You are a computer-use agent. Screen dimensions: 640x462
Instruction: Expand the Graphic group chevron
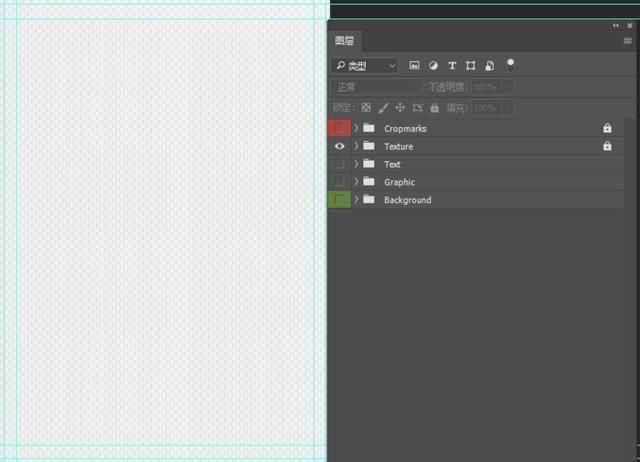click(356, 182)
